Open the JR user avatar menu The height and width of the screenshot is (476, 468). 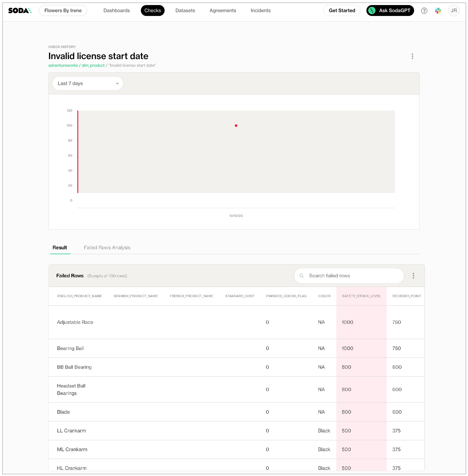(x=454, y=11)
